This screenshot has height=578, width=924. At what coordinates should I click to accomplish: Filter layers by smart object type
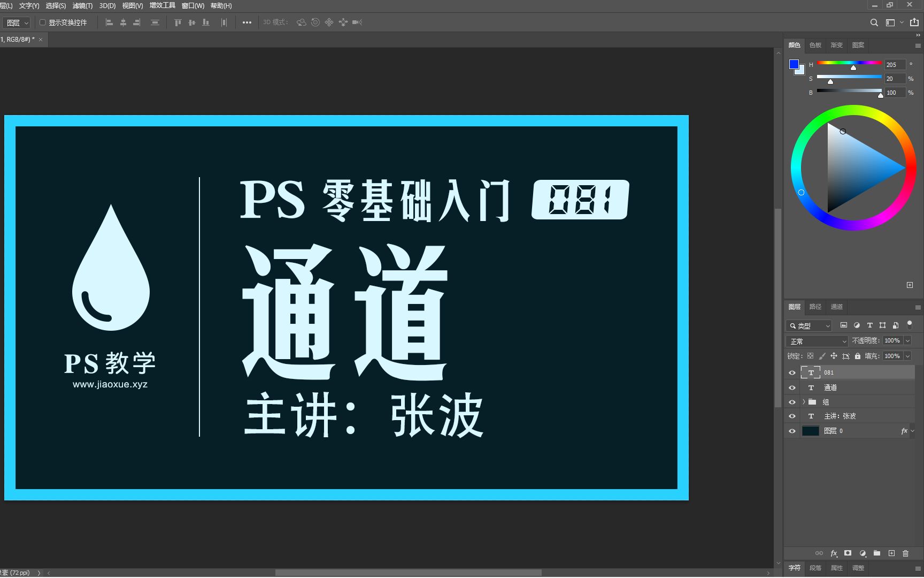(x=896, y=325)
